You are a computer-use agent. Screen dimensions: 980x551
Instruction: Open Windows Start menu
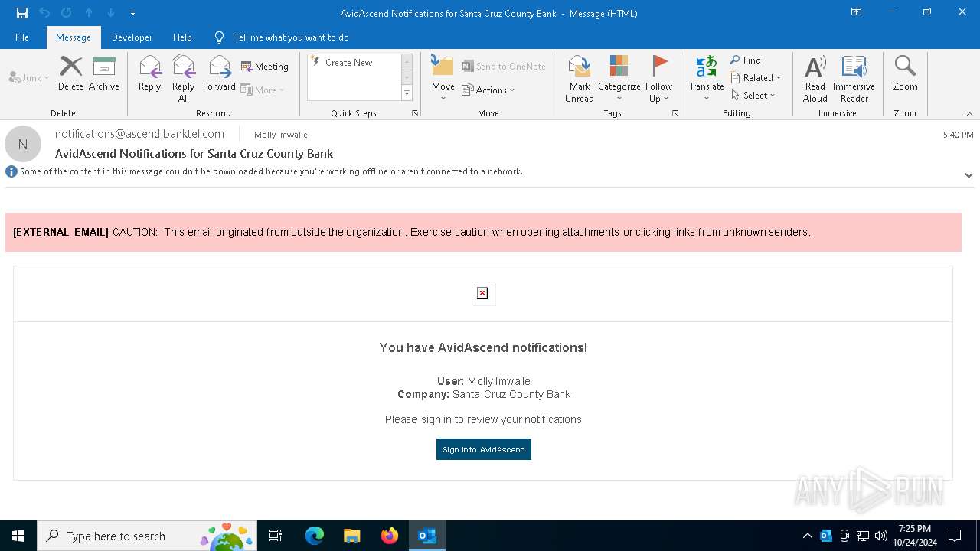click(x=18, y=536)
